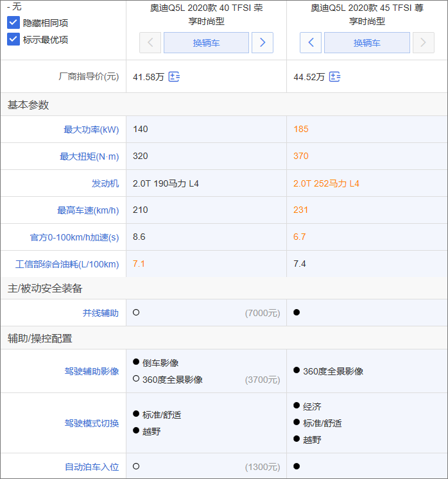Click the highlighted 7.1 fuel consumption value
The width and height of the screenshot is (448, 479).
tap(139, 264)
